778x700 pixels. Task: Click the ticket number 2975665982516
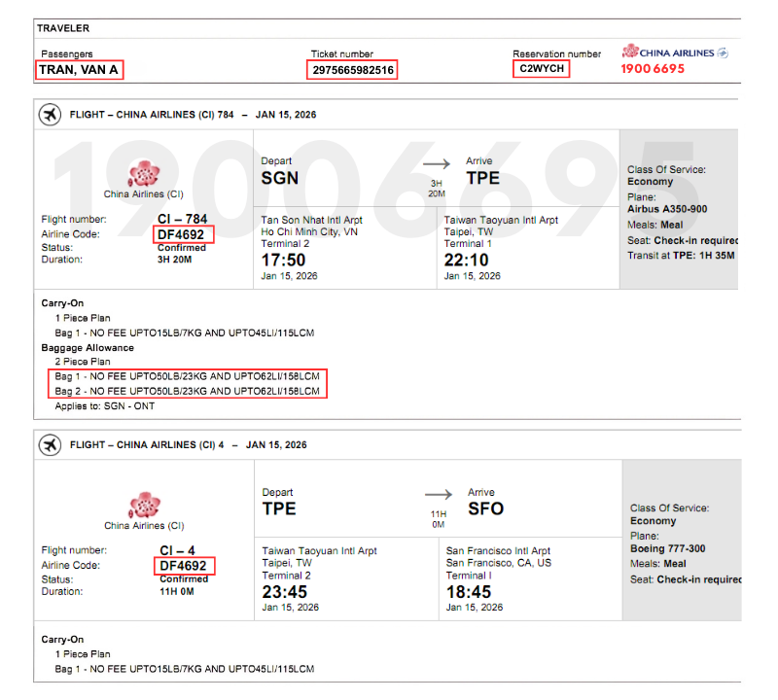click(351, 69)
